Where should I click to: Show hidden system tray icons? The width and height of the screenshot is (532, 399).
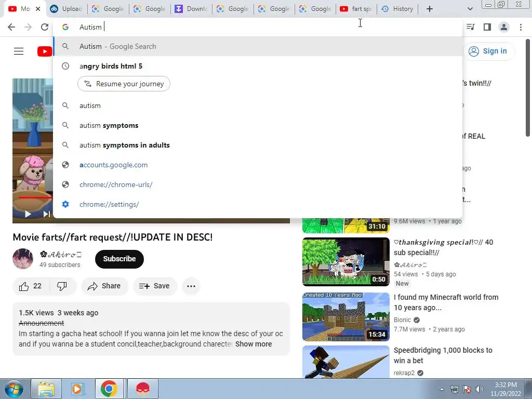tap(442, 389)
